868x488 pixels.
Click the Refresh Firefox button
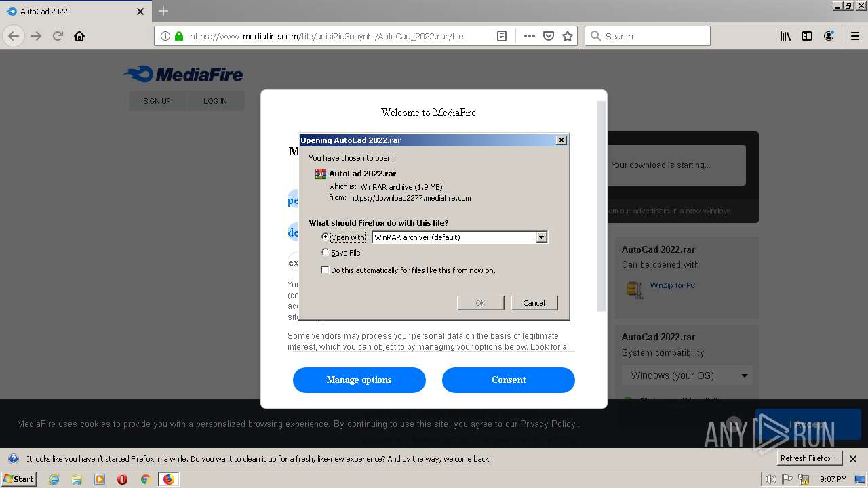[x=810, y=458]
